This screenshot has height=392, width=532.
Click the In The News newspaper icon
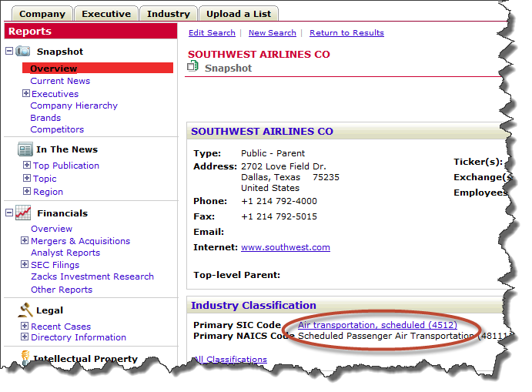pos(25,149)
